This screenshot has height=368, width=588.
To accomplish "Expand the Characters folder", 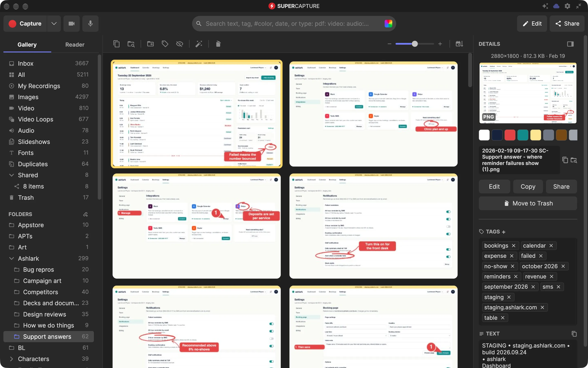I will [11, 359].
